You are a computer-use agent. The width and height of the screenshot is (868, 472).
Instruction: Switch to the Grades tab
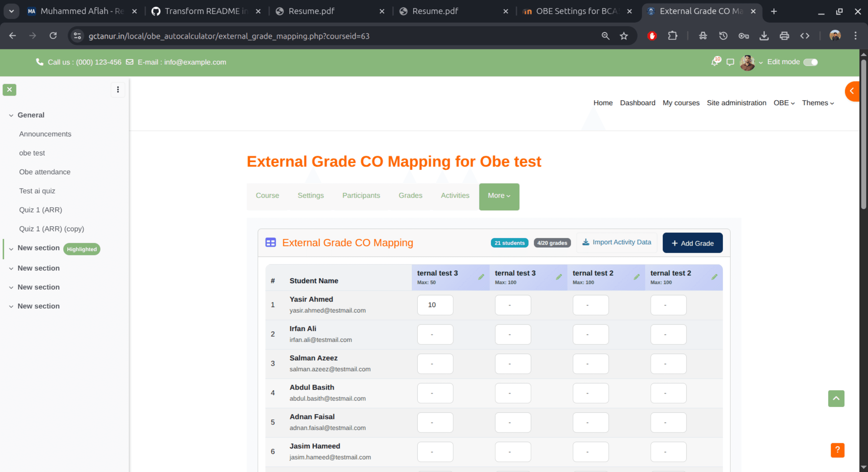[411, 195]
